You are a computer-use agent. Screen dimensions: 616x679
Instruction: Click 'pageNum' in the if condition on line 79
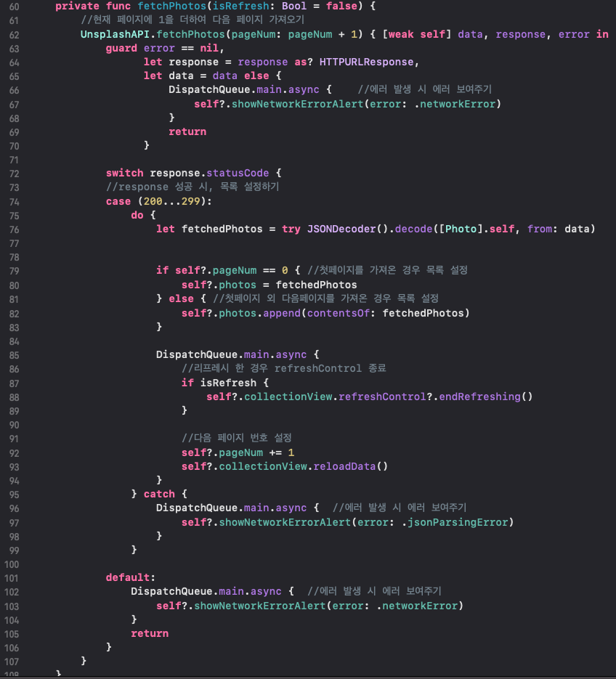click(235, 270)
